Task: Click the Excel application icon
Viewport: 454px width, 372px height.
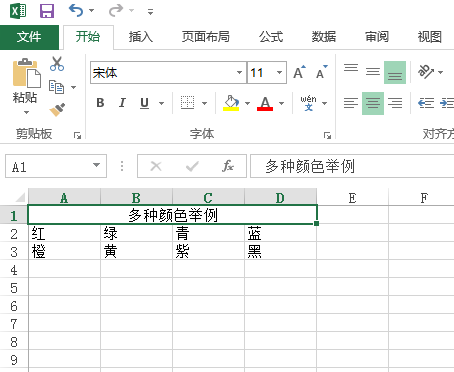Action: pyautogui.click(x=18, y=11)
